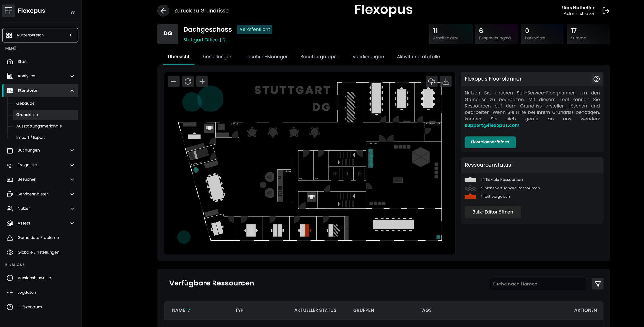Click the Floorplanner öffnen button
This screenshot has height=327, width=644.
[x=490, y=142]
